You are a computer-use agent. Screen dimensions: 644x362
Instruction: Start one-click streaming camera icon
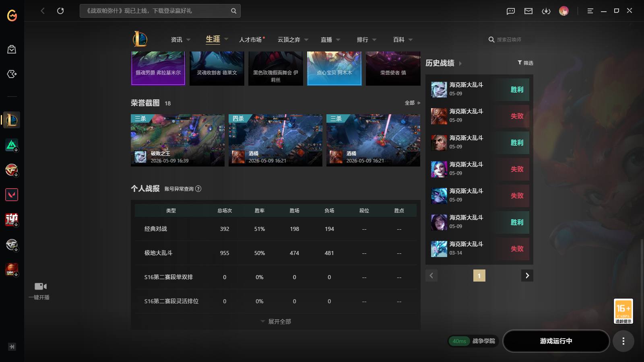[40, 286]
